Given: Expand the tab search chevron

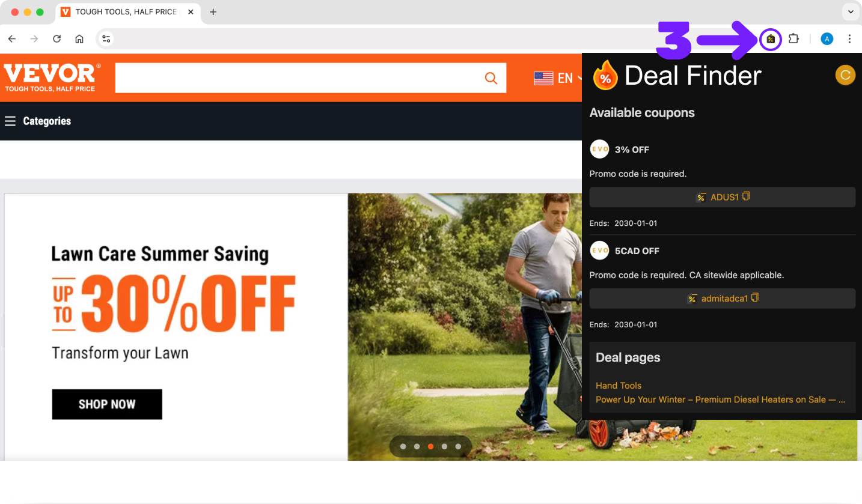Looking at the screenshot, I should [850, 12].
